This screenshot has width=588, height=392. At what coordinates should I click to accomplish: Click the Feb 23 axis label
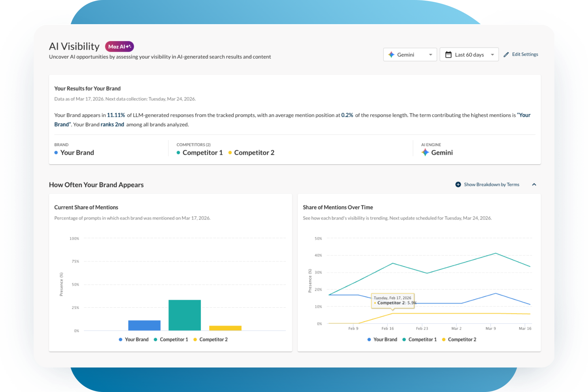coord(422,328)
